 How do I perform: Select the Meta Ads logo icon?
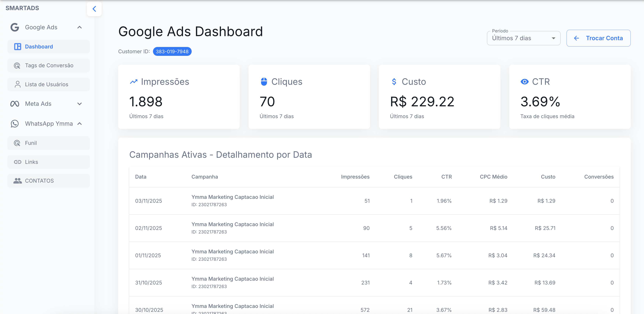[x=15, y=103]
